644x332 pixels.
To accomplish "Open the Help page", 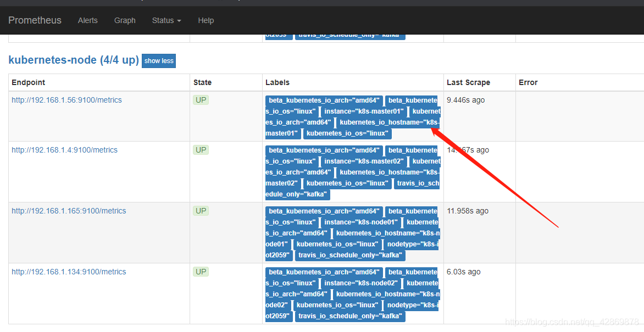I will pyautogui.click(x=206, y=20).
